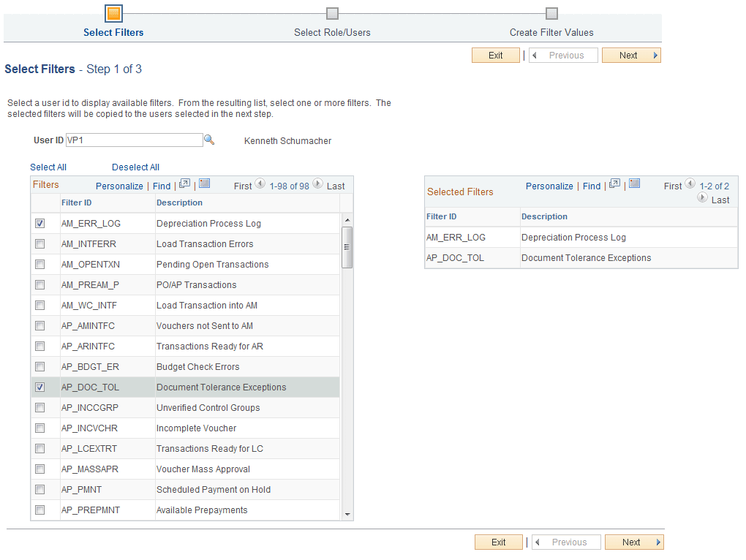Screen dimensions: 746x560
Task: Open Selected Filters grid zoom icon
Action: tap(614, 186)
